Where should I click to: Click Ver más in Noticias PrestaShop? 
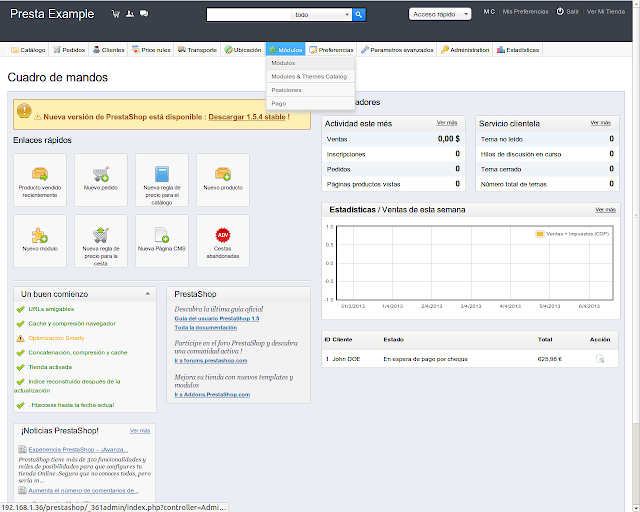(x=140, y=430)
